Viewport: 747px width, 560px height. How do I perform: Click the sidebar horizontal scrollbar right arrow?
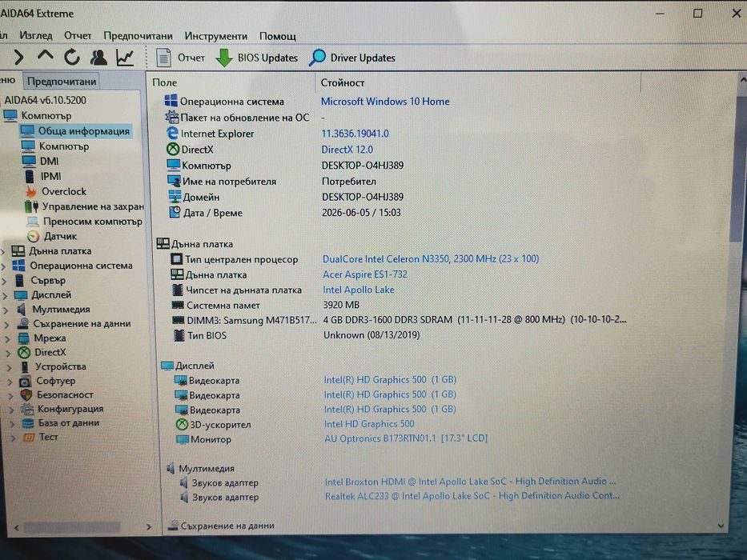[149, 526]
